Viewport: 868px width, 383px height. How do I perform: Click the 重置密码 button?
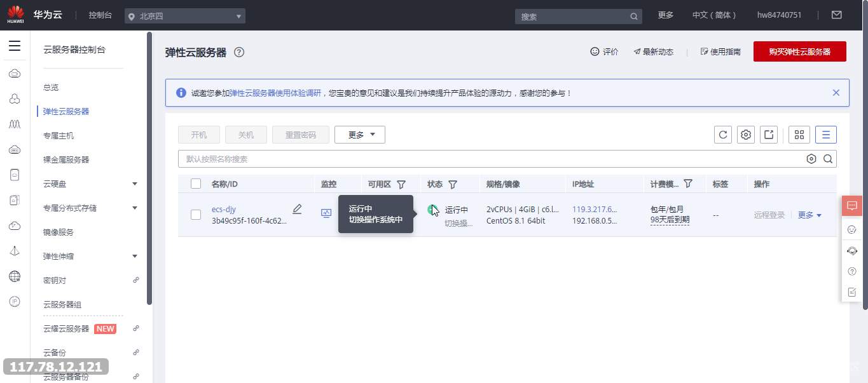pos(301,135)
